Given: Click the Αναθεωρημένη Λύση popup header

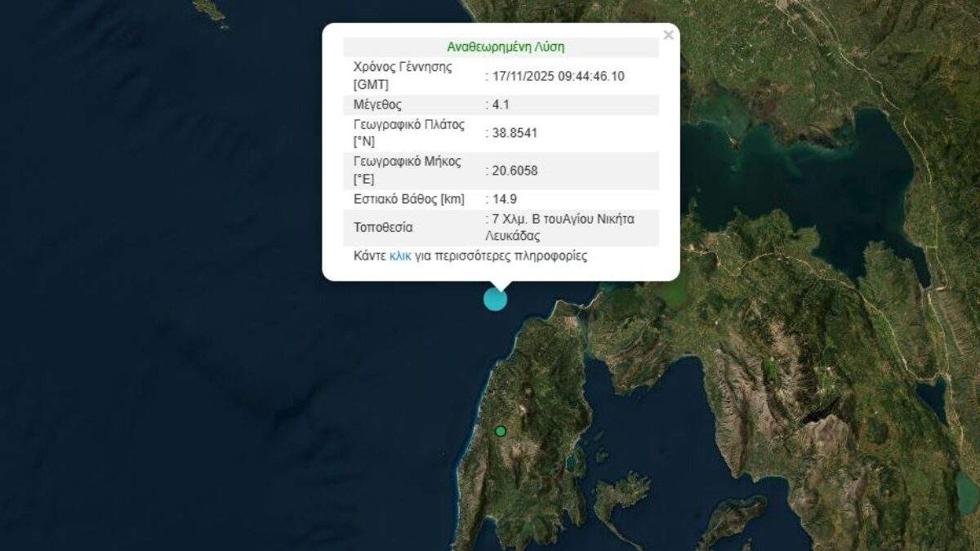Looking at the screenshot, I should click(505, 47).
